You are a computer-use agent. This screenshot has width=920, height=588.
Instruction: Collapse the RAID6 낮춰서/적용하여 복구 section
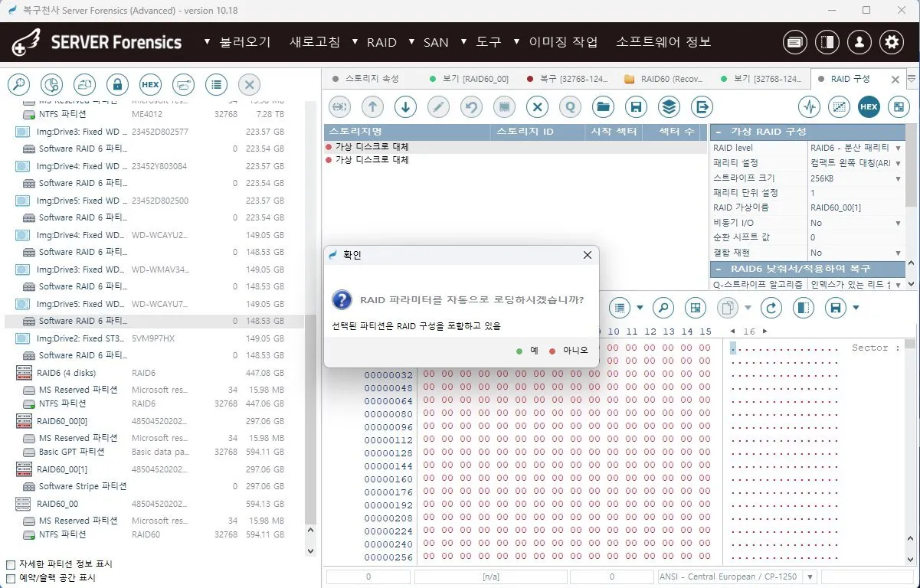[719, 269]
